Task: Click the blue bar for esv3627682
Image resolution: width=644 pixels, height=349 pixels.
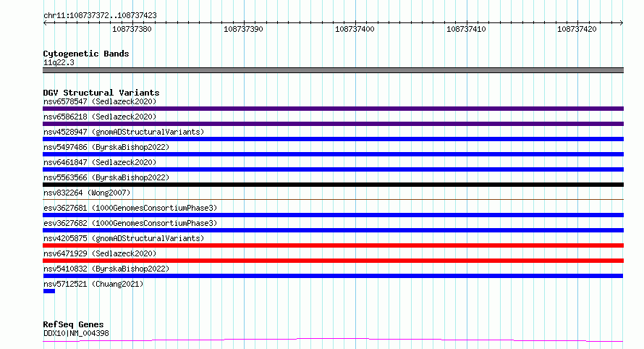Action: tap(333, 230)
